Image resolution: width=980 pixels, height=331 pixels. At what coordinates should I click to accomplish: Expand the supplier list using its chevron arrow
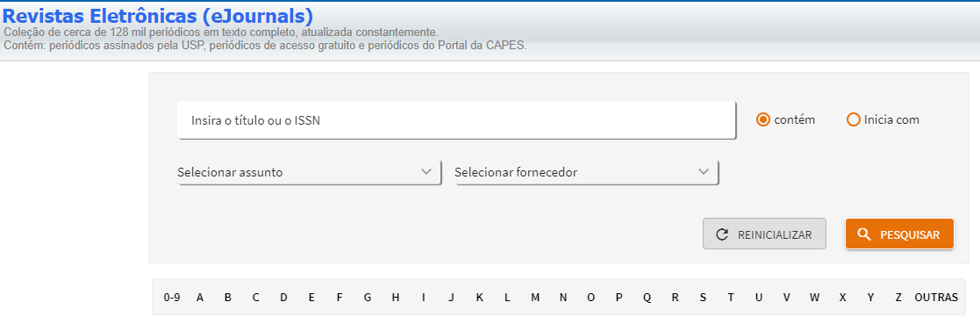tap(704, 171)
